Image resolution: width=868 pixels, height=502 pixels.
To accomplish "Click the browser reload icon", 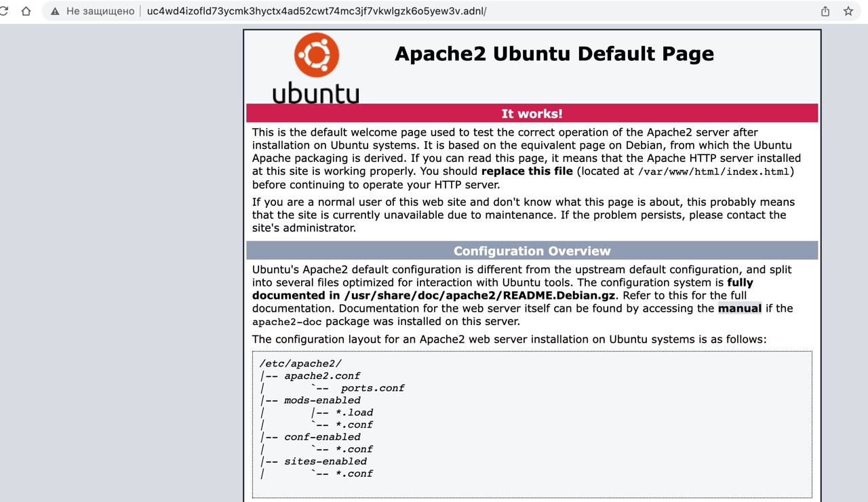I will 3,11.
